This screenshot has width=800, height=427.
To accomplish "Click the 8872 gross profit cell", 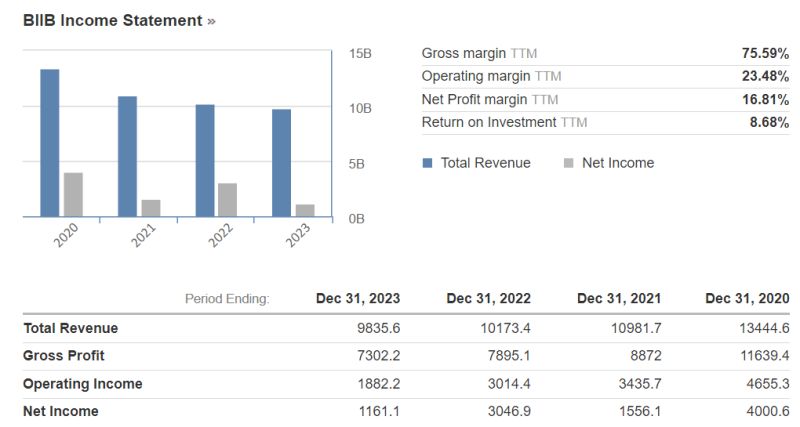I will tap(646, 356).
